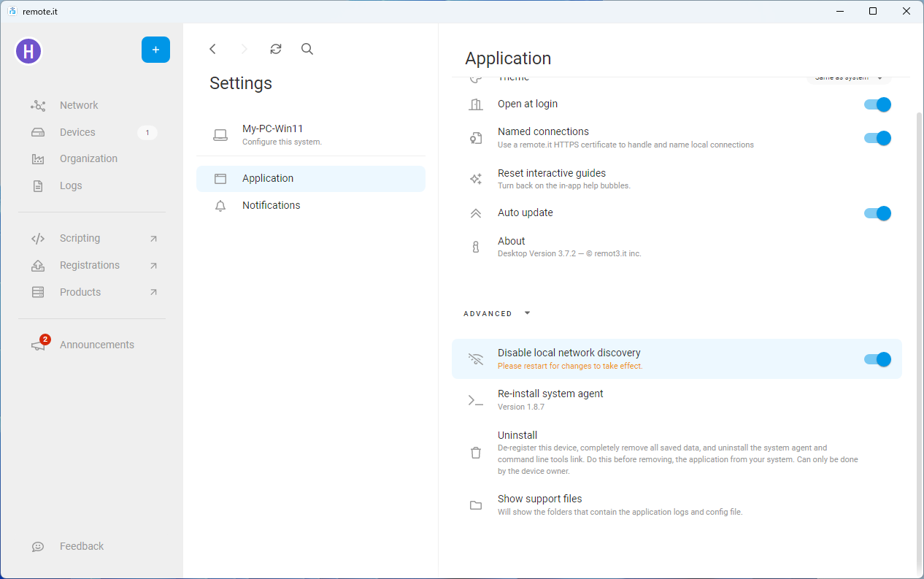Image resolution: width=924 pixels, height=579 pixels.
Task: Select My-PC-Win11 system configuration
Action: click(311, 135)
